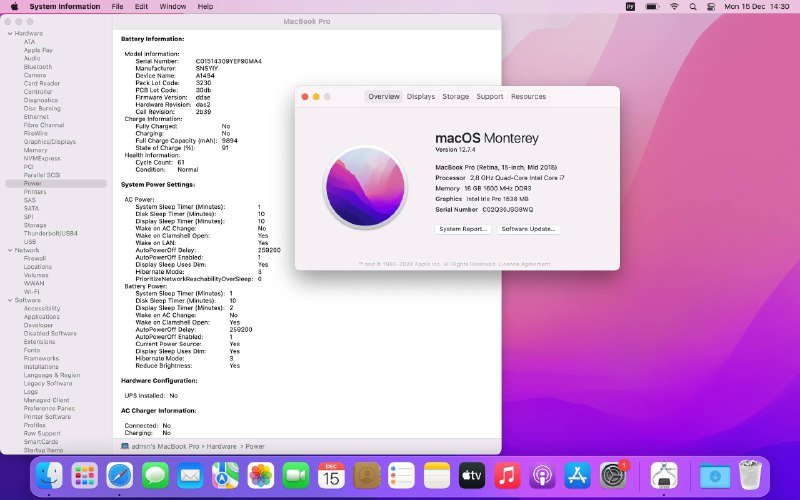The height and width of the screenshot is (500, 800).
Task: Switch to the Storage tab
Action: tap(456, 96)
